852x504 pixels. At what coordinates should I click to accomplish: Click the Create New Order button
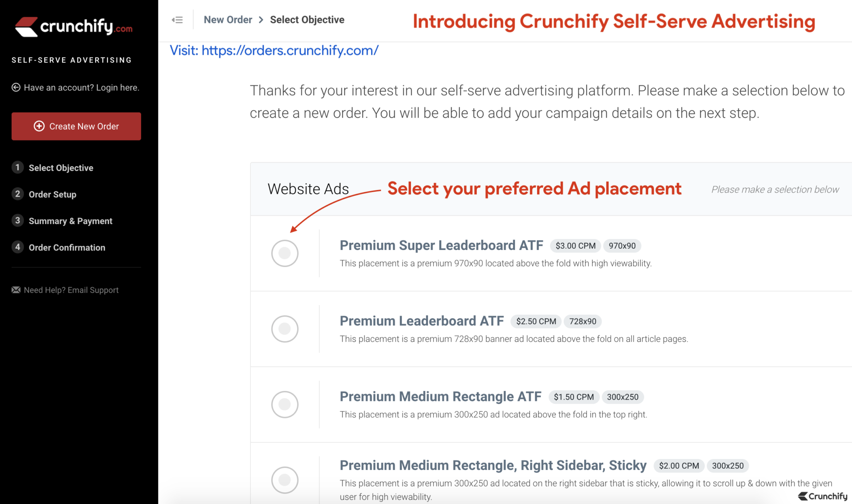76,126
